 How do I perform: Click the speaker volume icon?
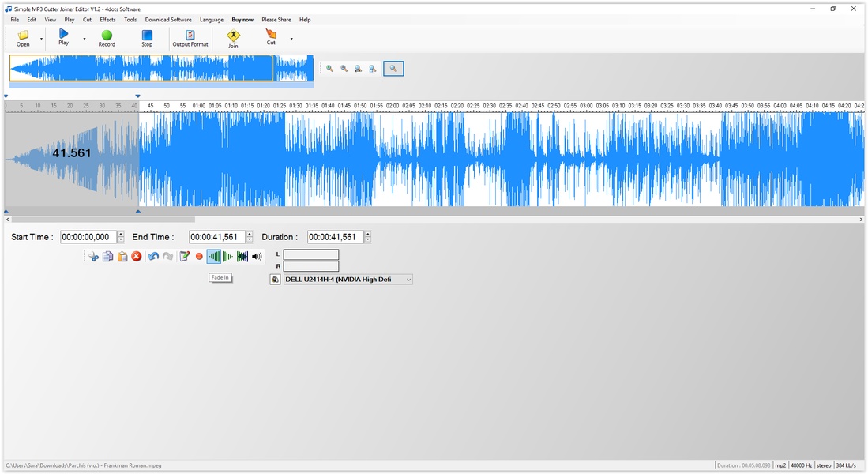[257, 257]
